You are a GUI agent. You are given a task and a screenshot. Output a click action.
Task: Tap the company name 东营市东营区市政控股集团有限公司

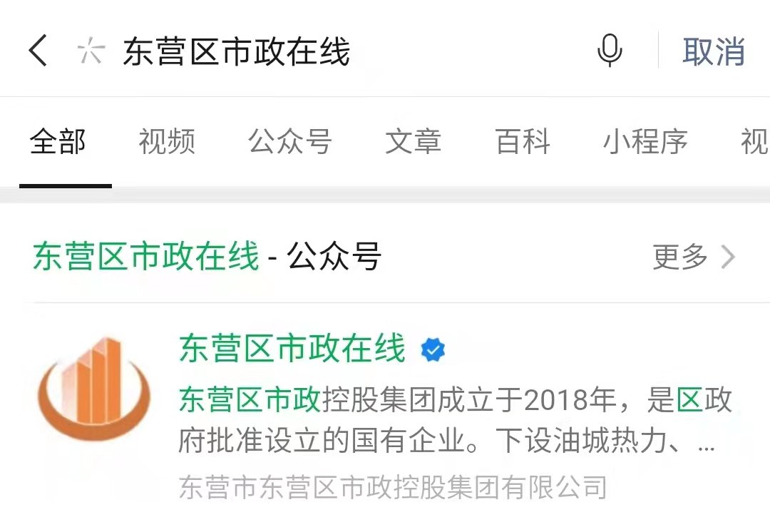392,487
